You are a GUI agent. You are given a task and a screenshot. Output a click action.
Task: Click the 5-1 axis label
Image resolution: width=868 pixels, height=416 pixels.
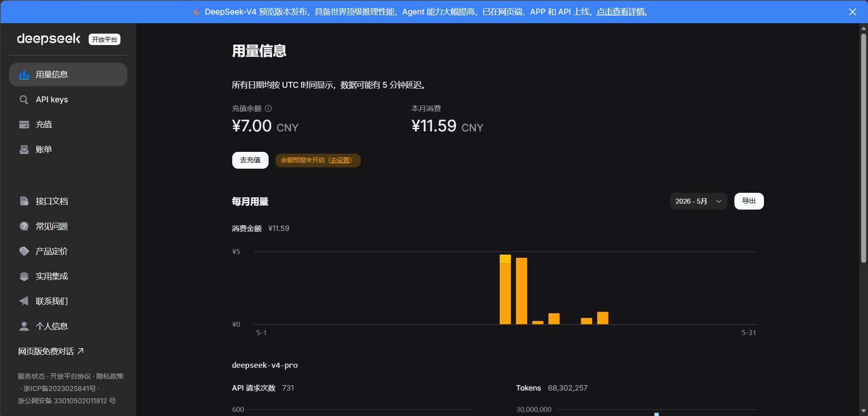click(x=261, y=333)
